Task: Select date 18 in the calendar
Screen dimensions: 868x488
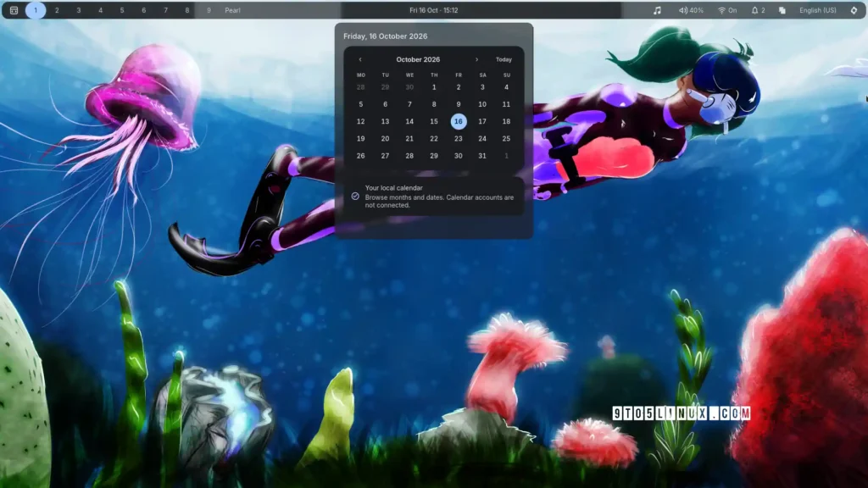Action: tap(506, 121)
